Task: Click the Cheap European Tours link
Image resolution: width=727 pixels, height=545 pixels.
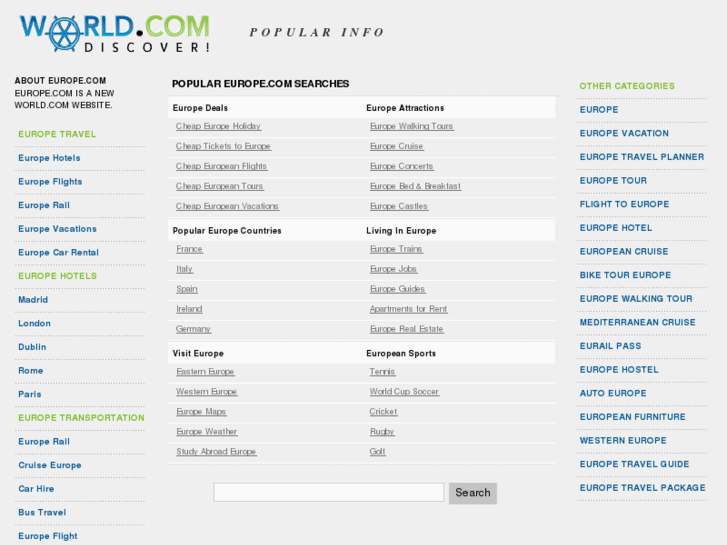Action: (219, 186)
